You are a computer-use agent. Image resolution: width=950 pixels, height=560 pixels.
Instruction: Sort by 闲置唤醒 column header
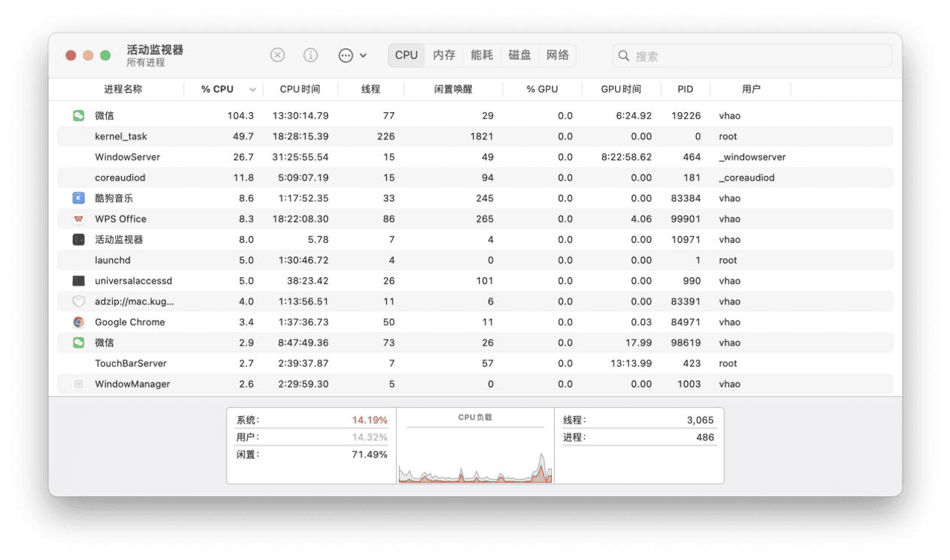coord(453,89)
